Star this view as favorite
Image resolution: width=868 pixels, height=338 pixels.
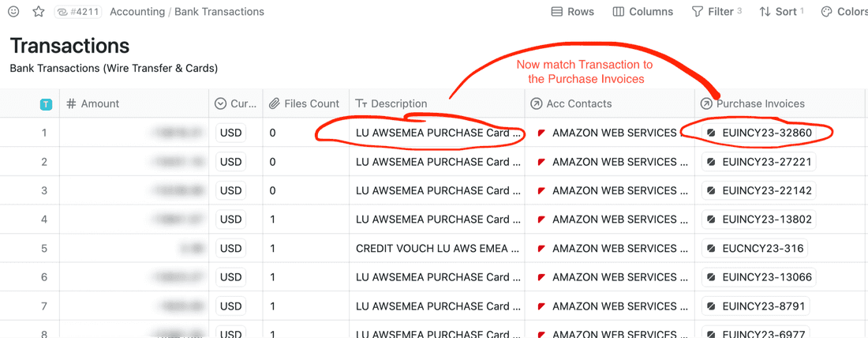[38, 12]
